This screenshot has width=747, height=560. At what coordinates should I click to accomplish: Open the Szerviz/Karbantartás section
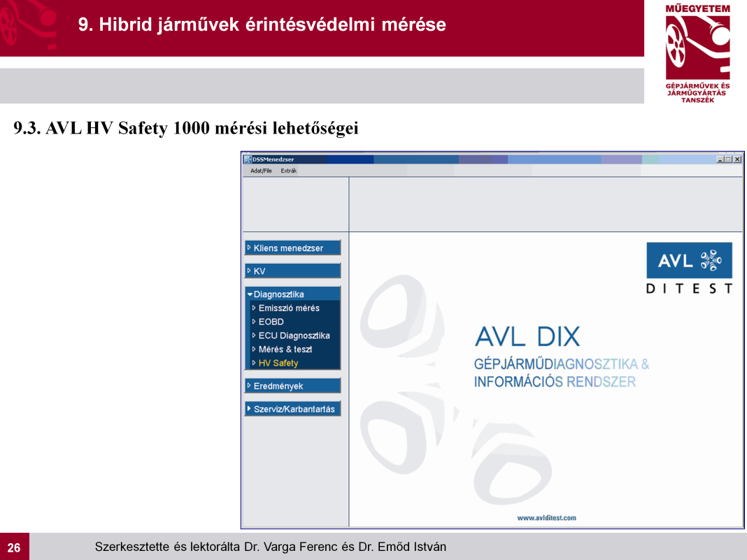point(292,409)
